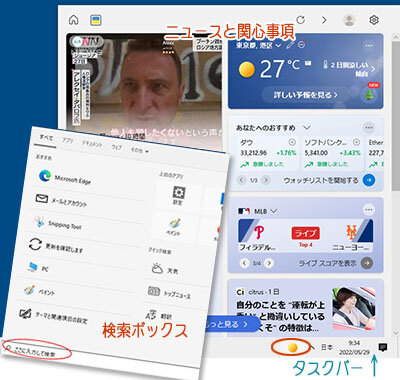Open weather card more options menu

(x=369, y=45)
